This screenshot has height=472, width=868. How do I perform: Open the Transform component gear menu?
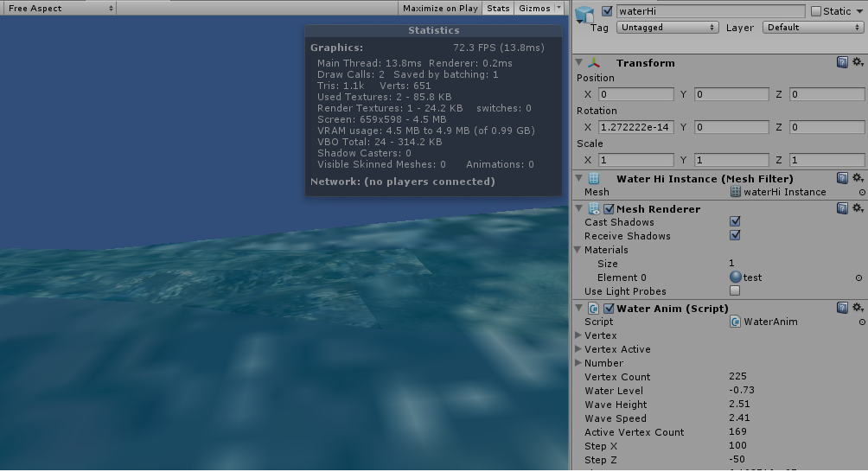pyautogui.click(x=858, y=63)
